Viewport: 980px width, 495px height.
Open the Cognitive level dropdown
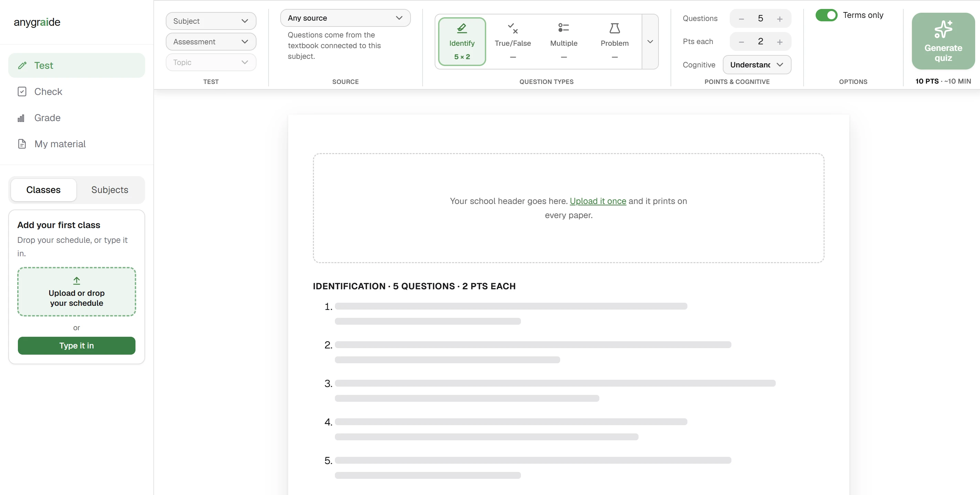coord(757,65)
